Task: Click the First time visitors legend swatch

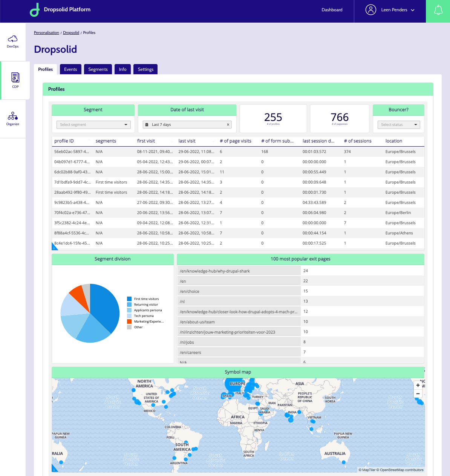Action: (x=129, y=299)
